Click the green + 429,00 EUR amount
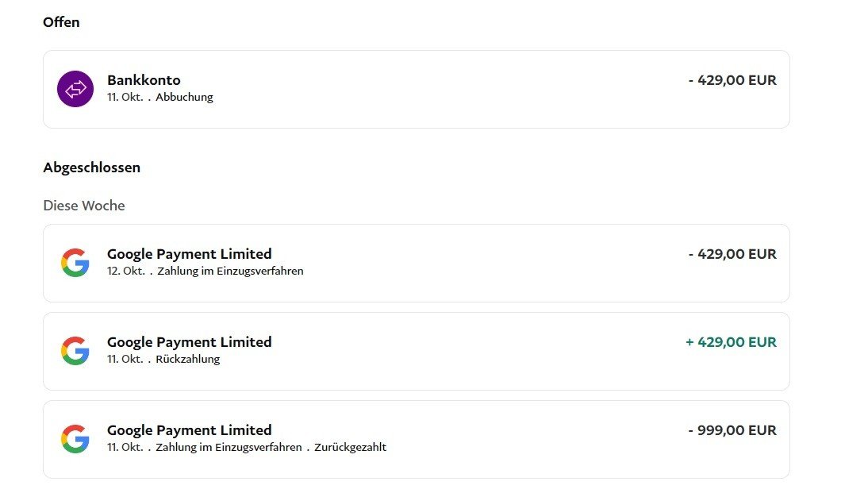 point(731,342)
